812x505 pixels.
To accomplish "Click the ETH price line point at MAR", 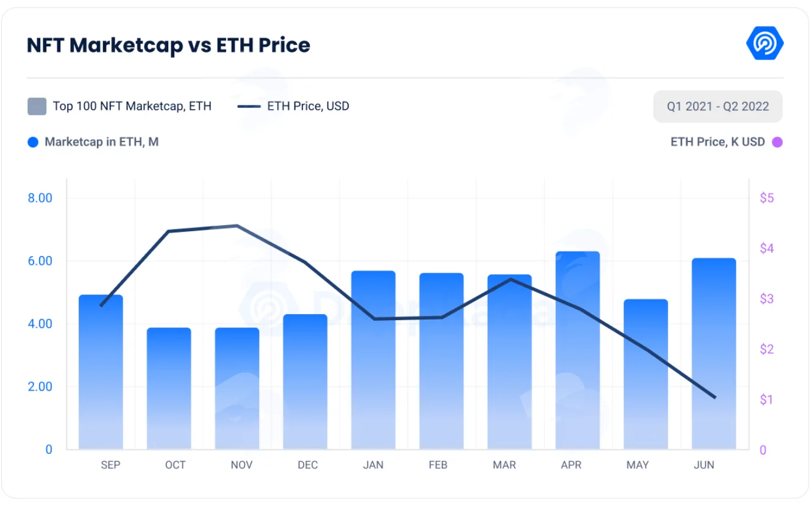I will [510, 279].
